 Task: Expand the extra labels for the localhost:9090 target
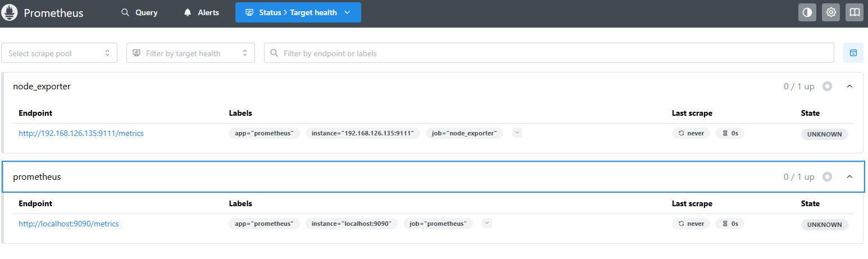point(487,223)
